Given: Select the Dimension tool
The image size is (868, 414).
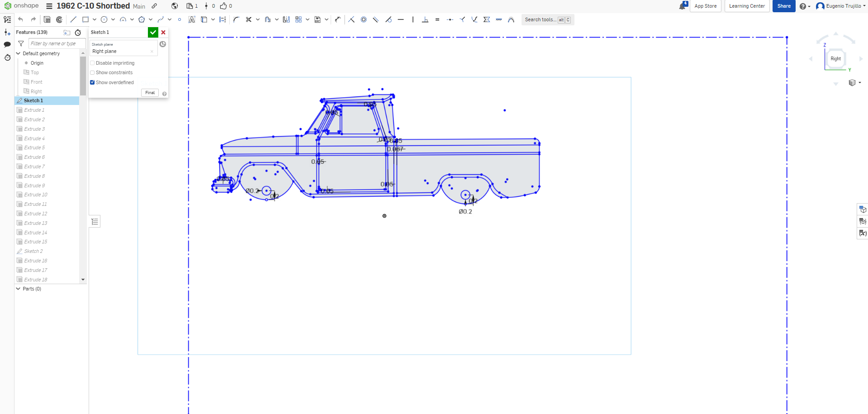Looking at the screenshot, I should pyautogui.click(x=338, y=19).
